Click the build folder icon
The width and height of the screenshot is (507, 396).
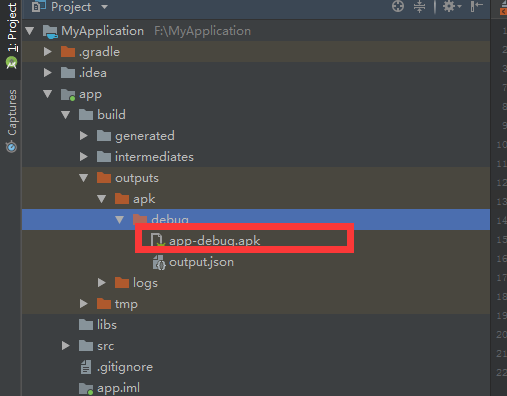pos(86,115)
